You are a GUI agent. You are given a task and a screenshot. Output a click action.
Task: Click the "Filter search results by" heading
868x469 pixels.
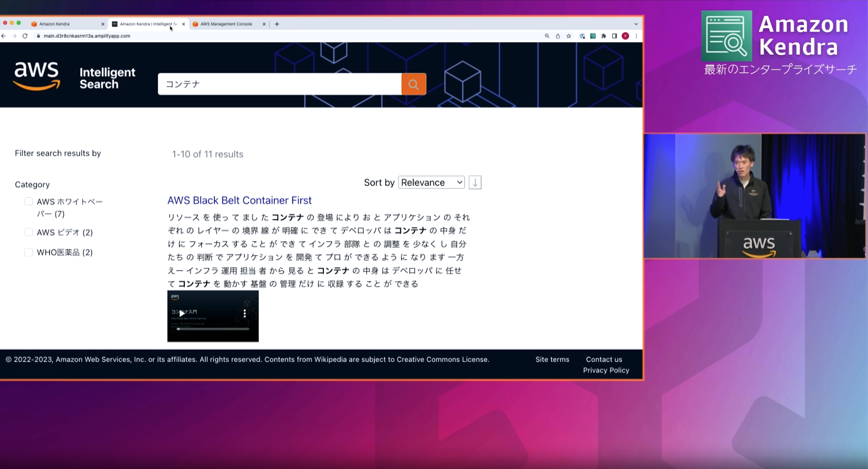click(x=58, y=153)
